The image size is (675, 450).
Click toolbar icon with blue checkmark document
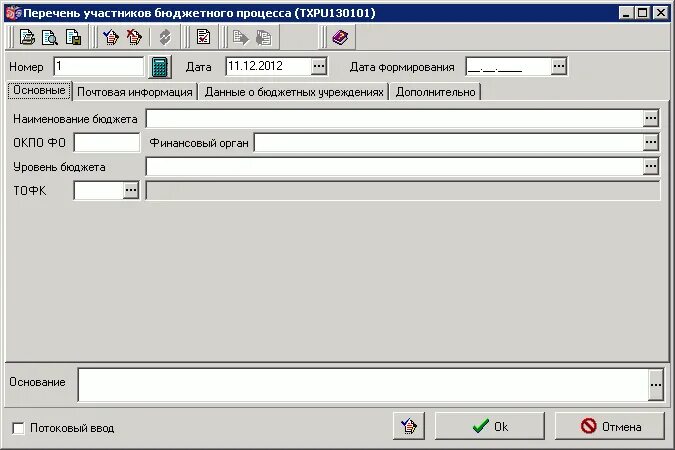(x=111, y=37)
